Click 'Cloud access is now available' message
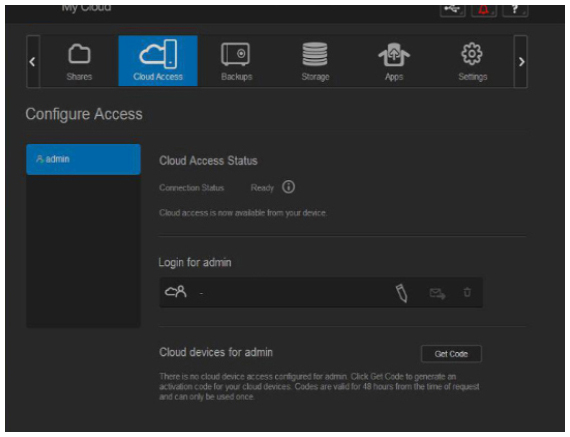Screen dimensions: 570x437 coord(243,213)
